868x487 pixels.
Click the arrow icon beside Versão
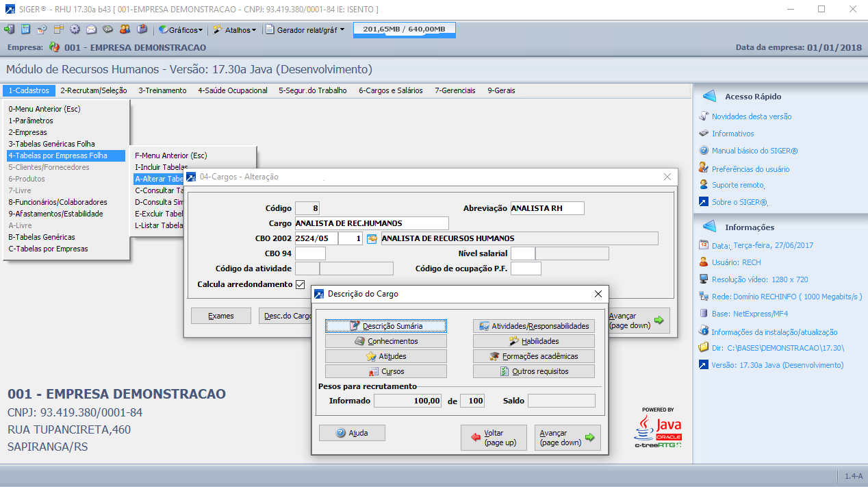[703, 365]
